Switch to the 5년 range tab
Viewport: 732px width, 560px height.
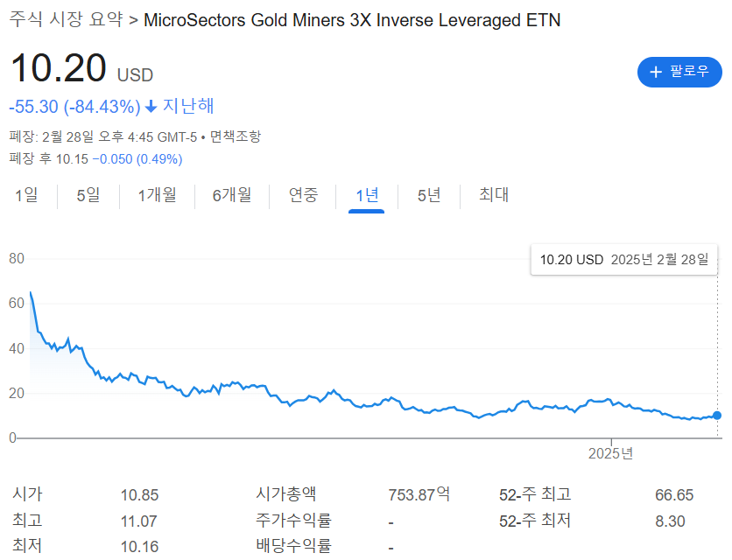(428, 195)
